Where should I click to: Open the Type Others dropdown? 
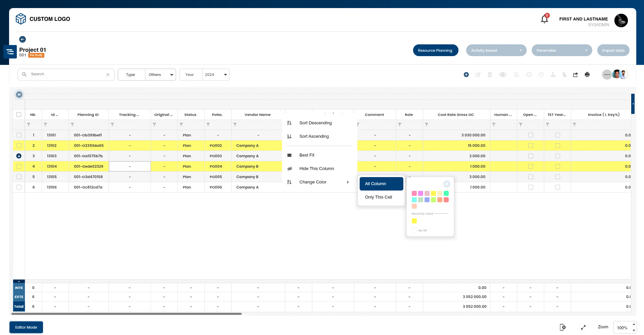click(x=161, y=75)
